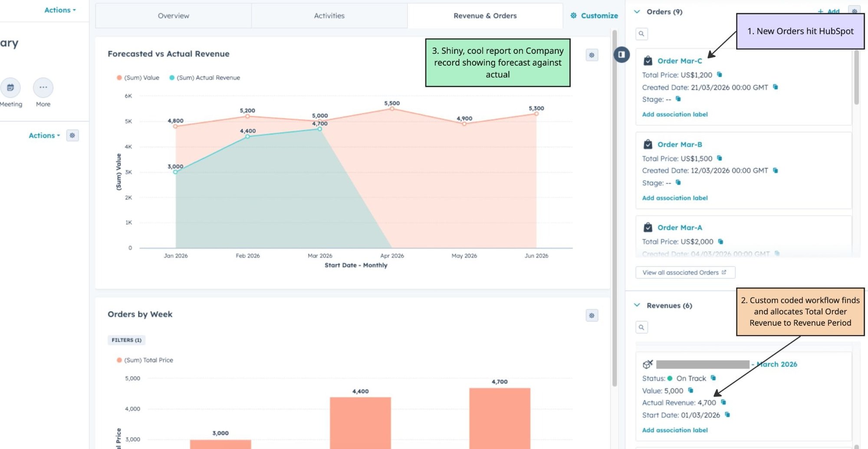This screenshot has width=868, height=449.
Task: Copy the Actual Revenue 4,700 field
Action: click(x=723, y=403)
